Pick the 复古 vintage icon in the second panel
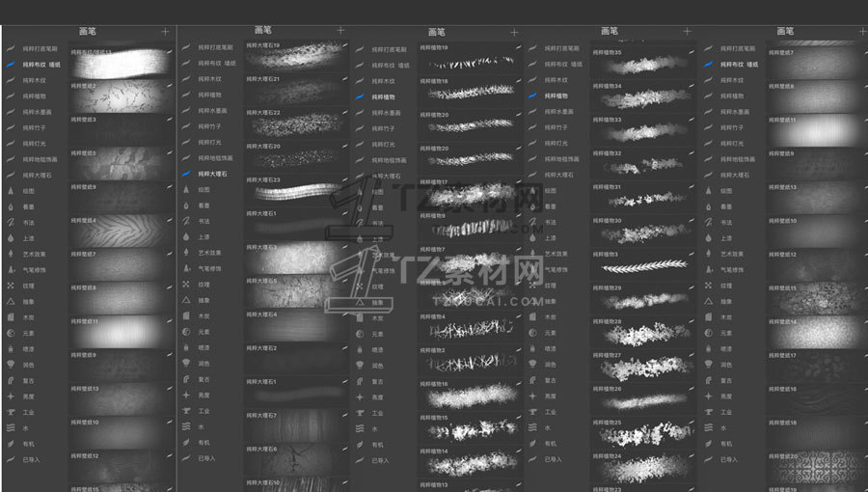This screenshot has width=868, height=492. click(186, 379)
